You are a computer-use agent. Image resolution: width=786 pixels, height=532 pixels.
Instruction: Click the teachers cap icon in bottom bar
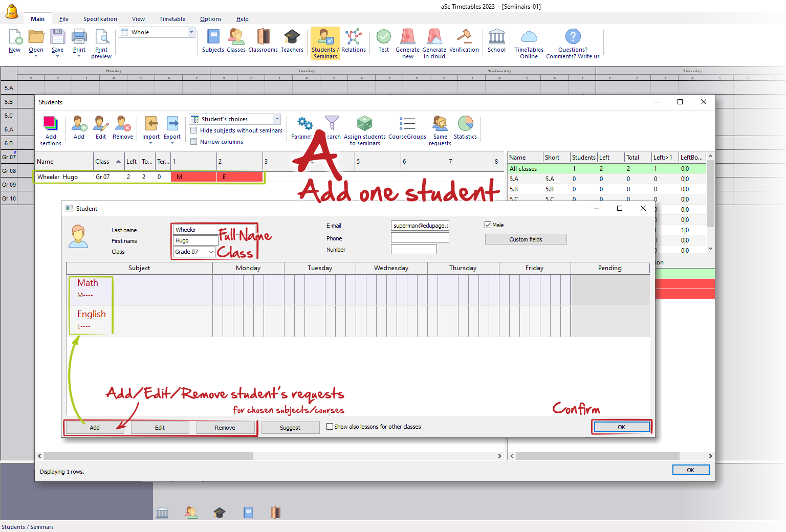pos(220,513)
